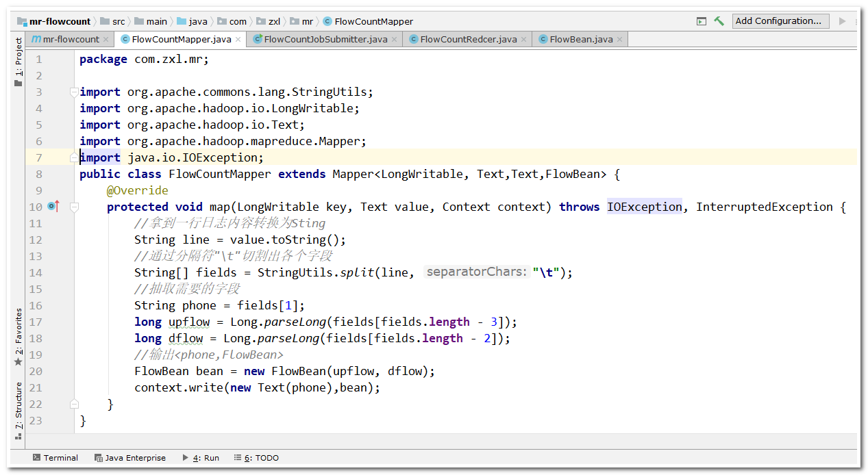
Task: Close the mr-flowcount tab
Action: pos(106,40)
